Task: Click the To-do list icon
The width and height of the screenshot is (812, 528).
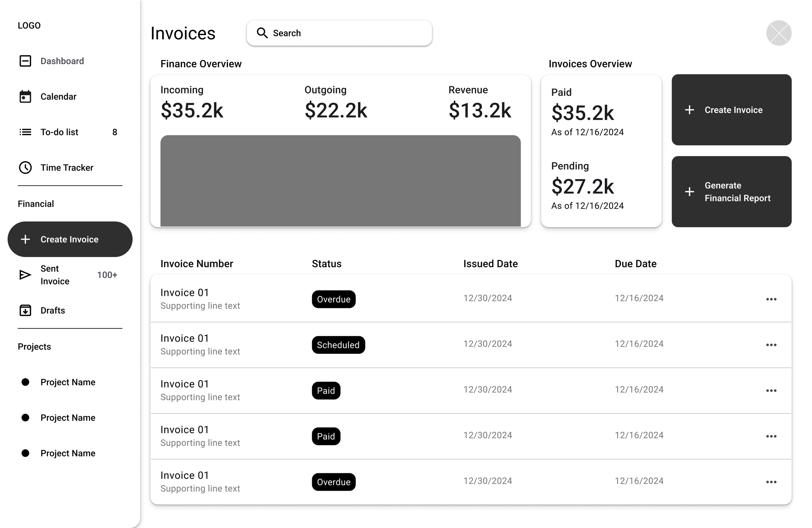Action: (x=25, y=132)
